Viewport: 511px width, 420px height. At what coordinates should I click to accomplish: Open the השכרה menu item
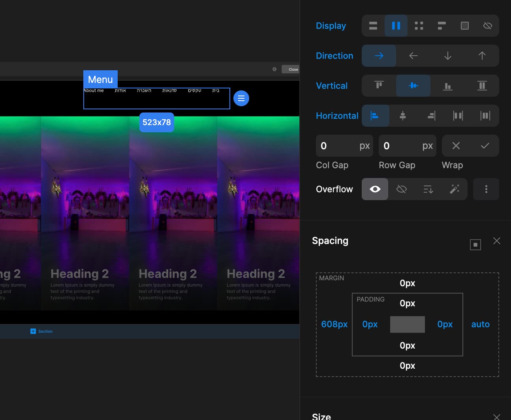(x=144, y=90)
